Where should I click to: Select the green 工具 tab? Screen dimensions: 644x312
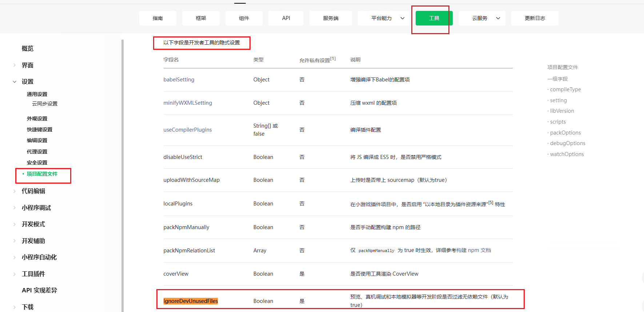[434, 18]
